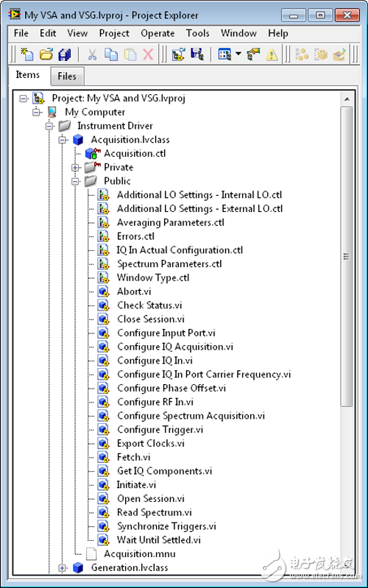368x588 pixels.
Task: Click the Copy toolbar icon
Action: [111, 54]
